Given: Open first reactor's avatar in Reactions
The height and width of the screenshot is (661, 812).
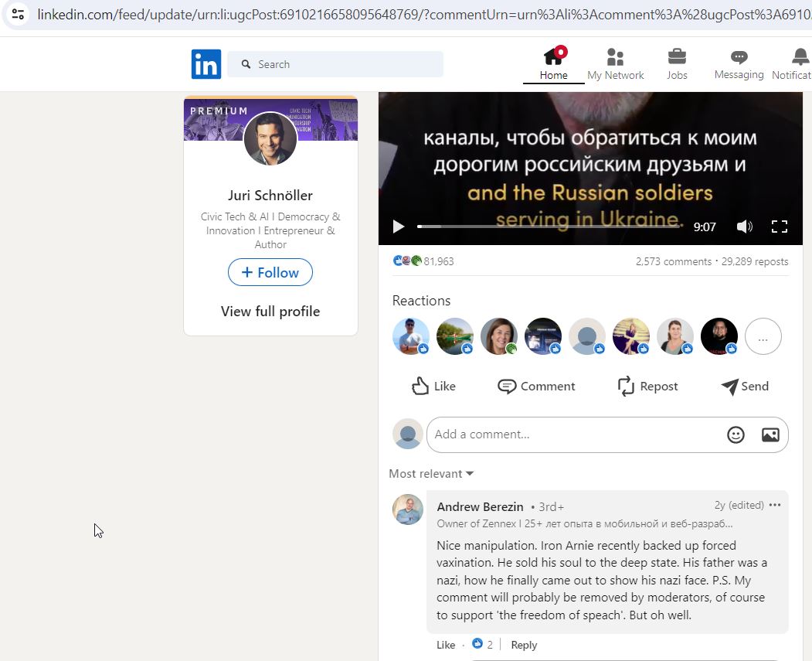Looking at the screenshot, I should click(x=411, y=336).
